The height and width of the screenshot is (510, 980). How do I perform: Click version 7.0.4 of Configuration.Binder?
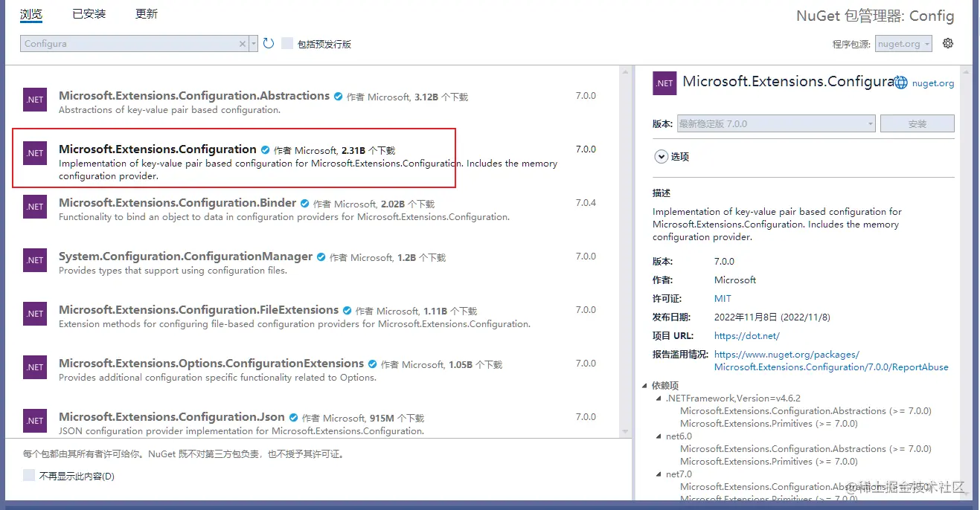point(586,203)
